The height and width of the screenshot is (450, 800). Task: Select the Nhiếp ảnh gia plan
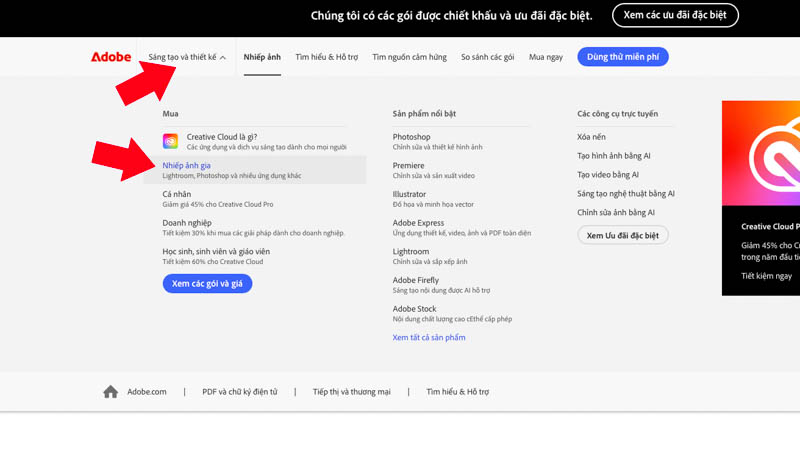point(255,170)
